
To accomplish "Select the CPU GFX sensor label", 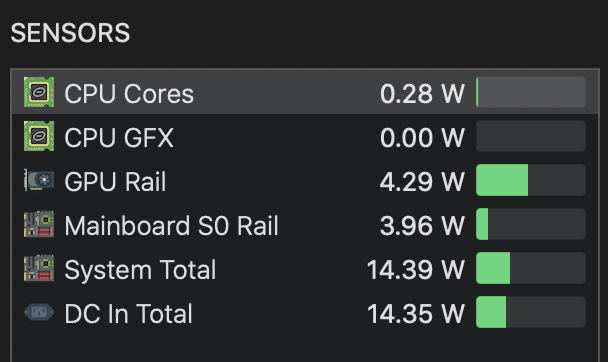I will [119, 138].
